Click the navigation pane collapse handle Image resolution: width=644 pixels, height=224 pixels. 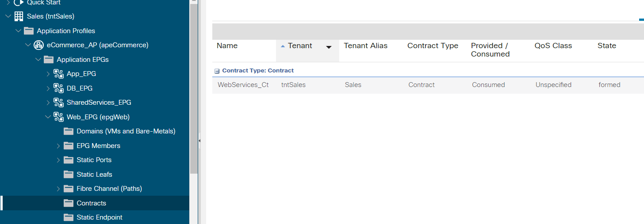click(x=199, y=141)
